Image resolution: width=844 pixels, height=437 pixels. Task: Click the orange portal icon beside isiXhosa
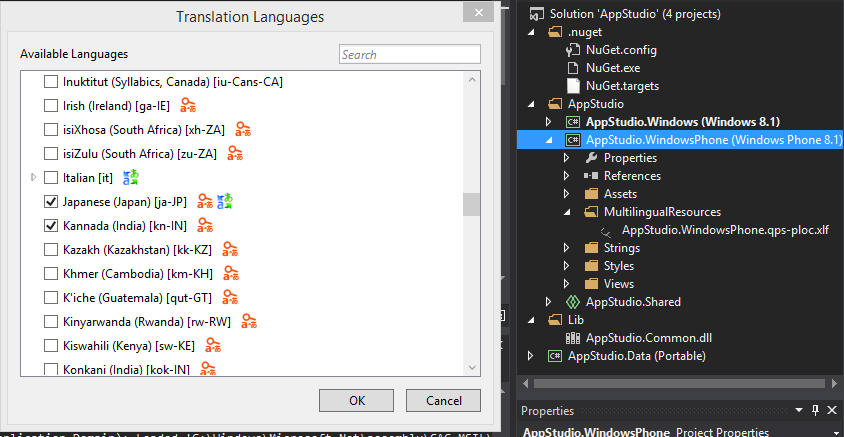pyautogui.click(x=243, y=129)
